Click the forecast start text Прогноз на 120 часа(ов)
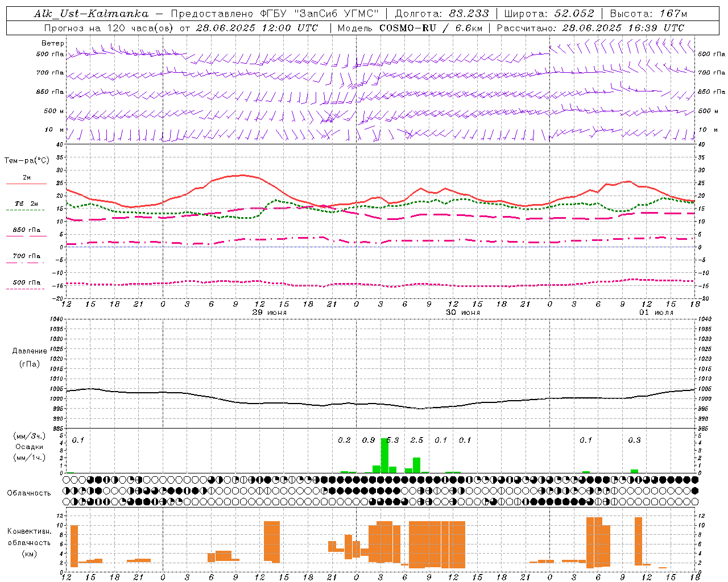The image size is (728, 582). (x=109, y=28)
